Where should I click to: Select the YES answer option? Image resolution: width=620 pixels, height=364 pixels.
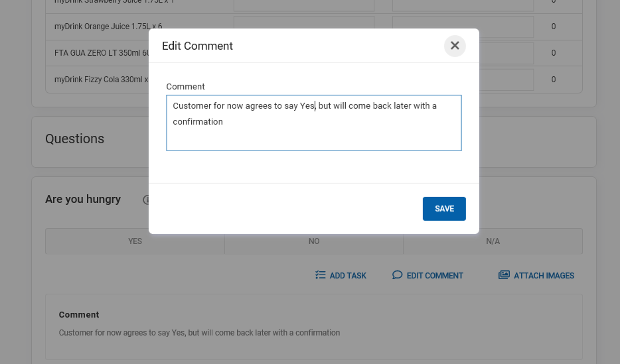135,241
